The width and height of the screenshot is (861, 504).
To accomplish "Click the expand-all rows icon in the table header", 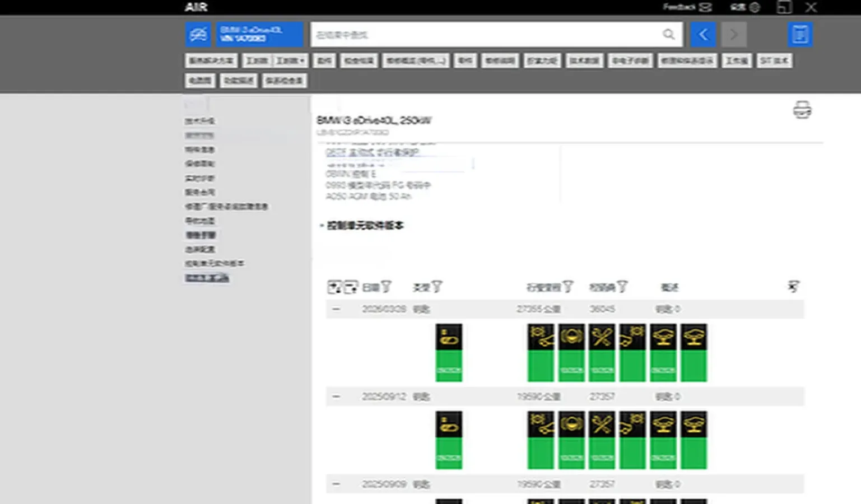I will click(334, 287).
